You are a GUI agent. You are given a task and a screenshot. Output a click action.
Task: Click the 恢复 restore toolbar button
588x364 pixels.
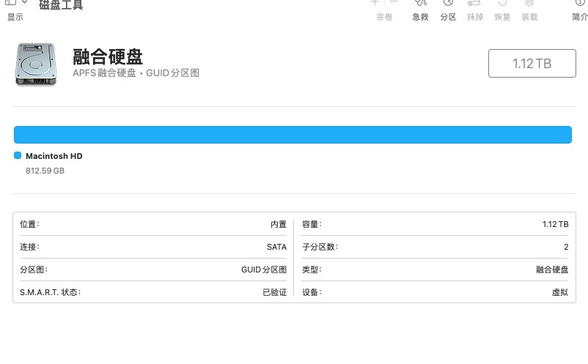[x=502, y=10]
